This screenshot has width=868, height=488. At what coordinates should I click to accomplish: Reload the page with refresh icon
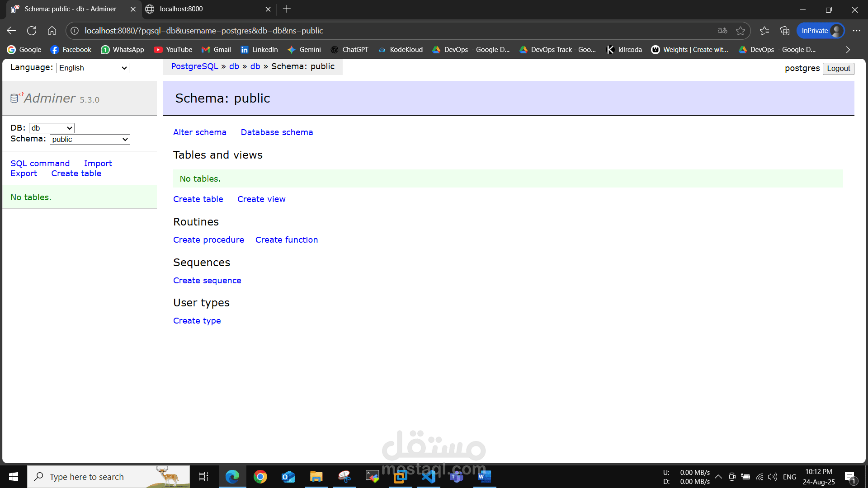click(32, 31)
